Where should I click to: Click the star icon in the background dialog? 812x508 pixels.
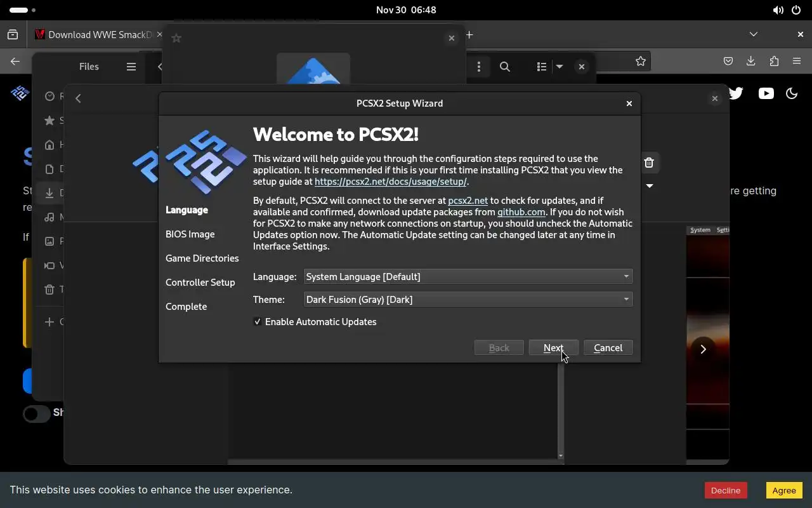click(177, 38)
